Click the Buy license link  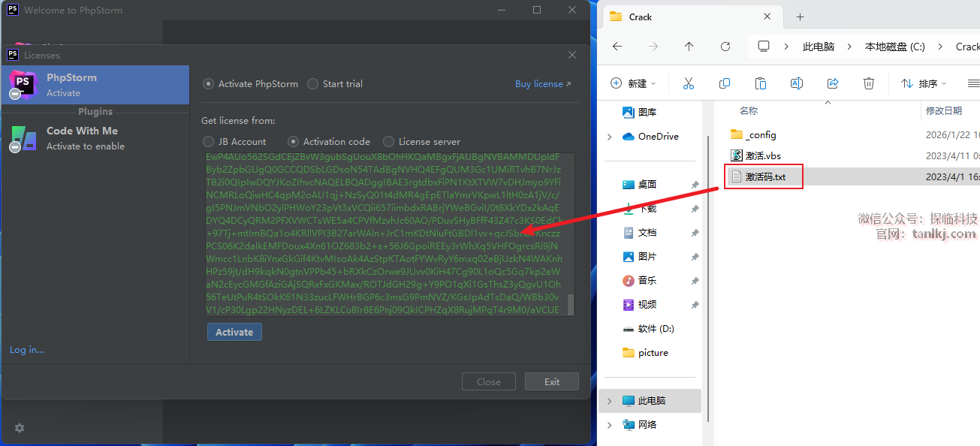tap(542, 84)
